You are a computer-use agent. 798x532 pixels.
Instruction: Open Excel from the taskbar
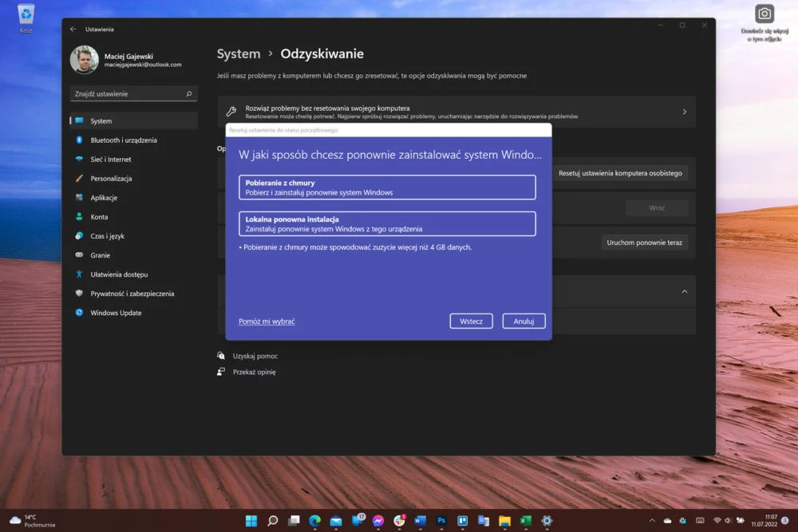point(526,520)
